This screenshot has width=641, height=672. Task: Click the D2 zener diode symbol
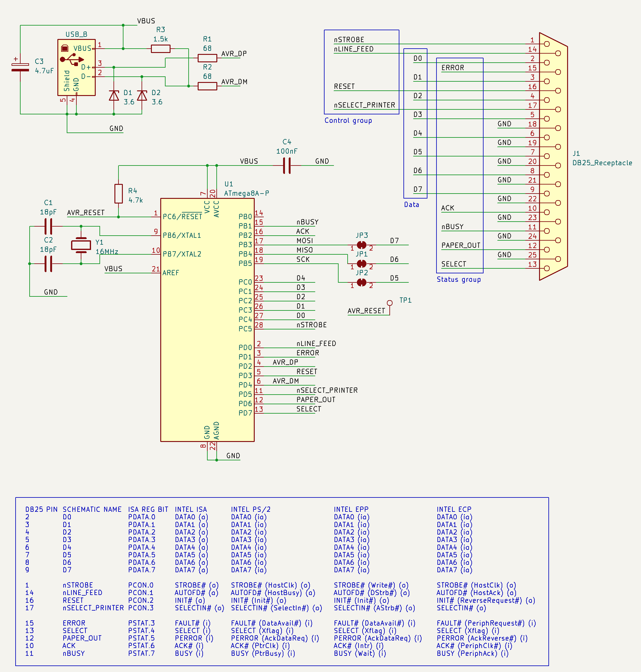point(142,96)
